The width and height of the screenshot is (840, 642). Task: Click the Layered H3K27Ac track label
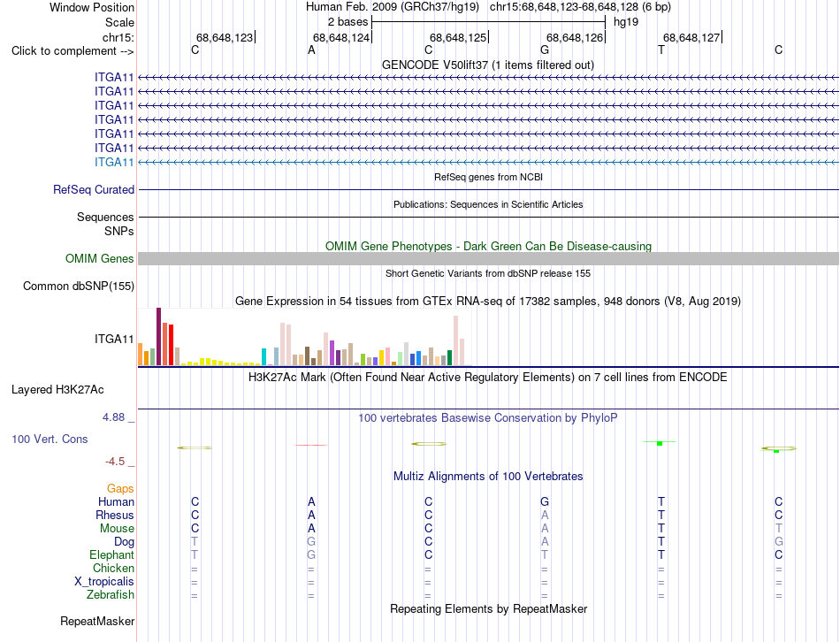[57, 390]
